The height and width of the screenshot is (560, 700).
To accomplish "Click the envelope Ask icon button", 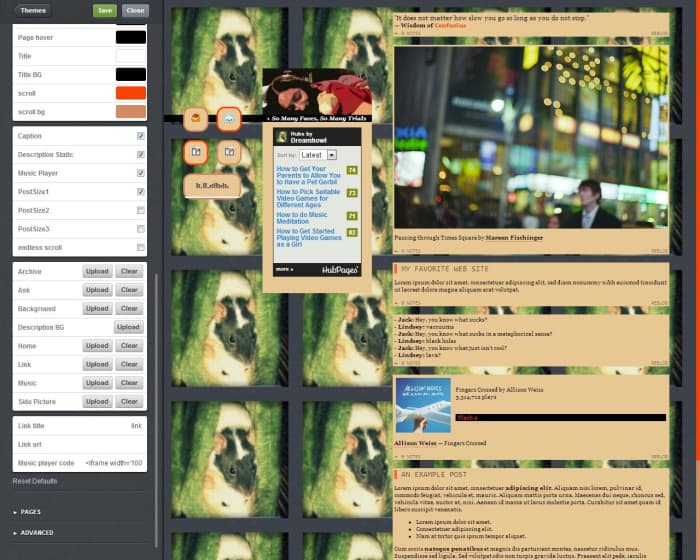I will tap(196, 119).
